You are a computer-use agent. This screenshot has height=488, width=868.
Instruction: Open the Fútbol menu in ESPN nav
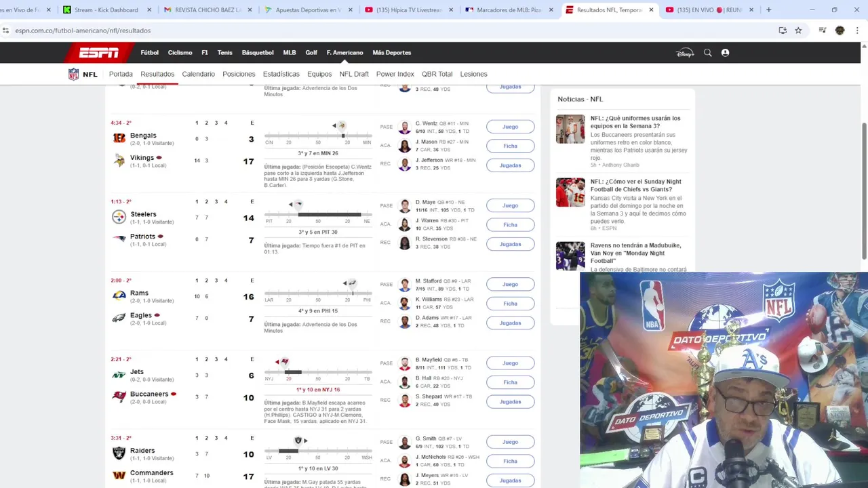pyautogui.click(x=150, y=53)
